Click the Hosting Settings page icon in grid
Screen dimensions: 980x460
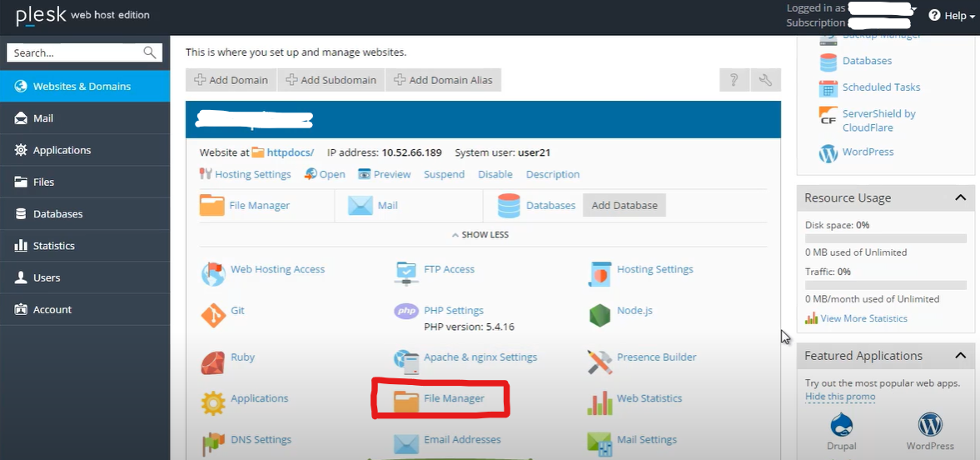pyautogui.click(x=599, y=274)
